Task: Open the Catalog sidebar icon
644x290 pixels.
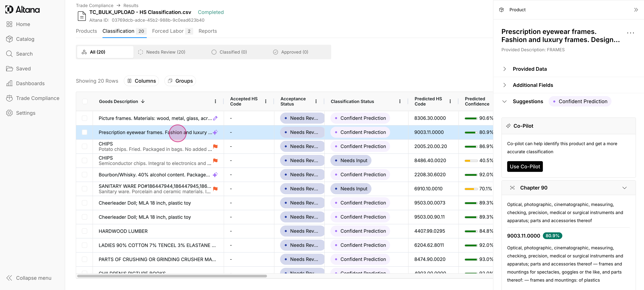Action: (9, 39)
